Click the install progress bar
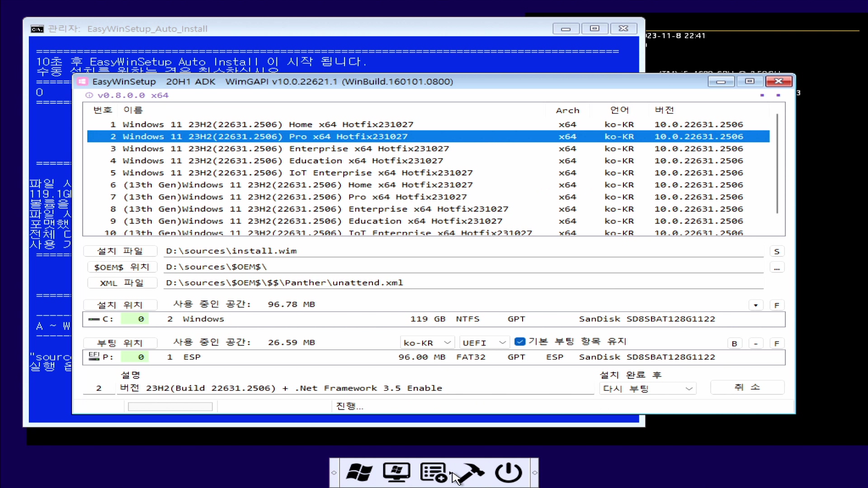The width and height of the screenshot is (868, 488). tap(170, 407)
